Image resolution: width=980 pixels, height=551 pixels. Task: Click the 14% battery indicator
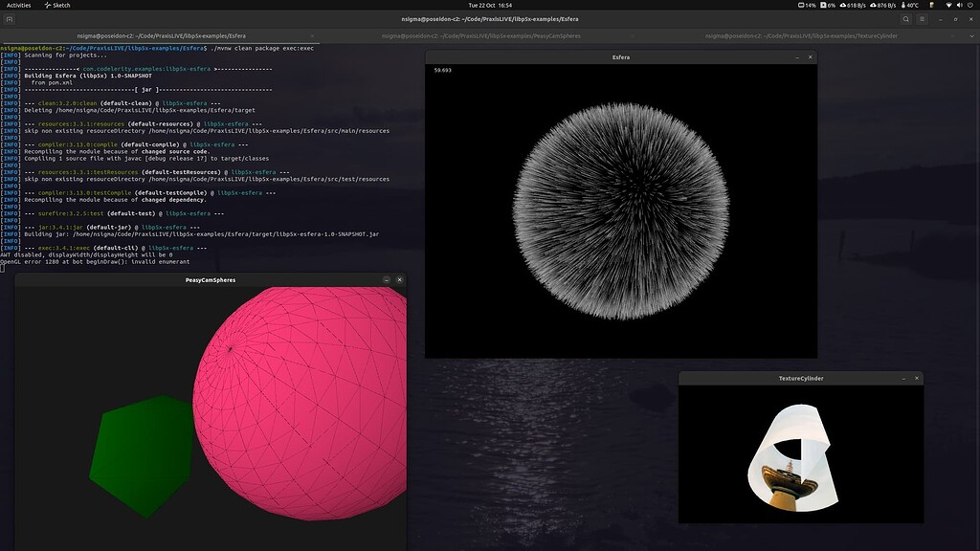click(x=807, y=5)
